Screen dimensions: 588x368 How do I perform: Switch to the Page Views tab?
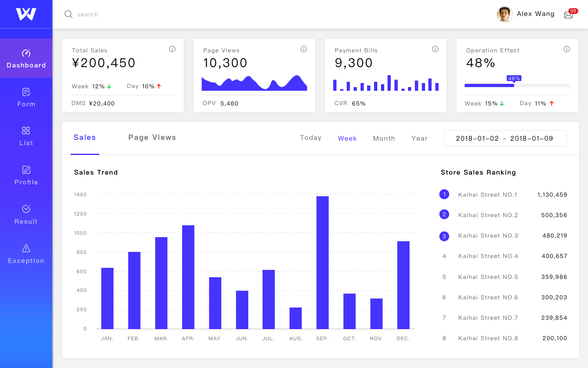point(152,138)
